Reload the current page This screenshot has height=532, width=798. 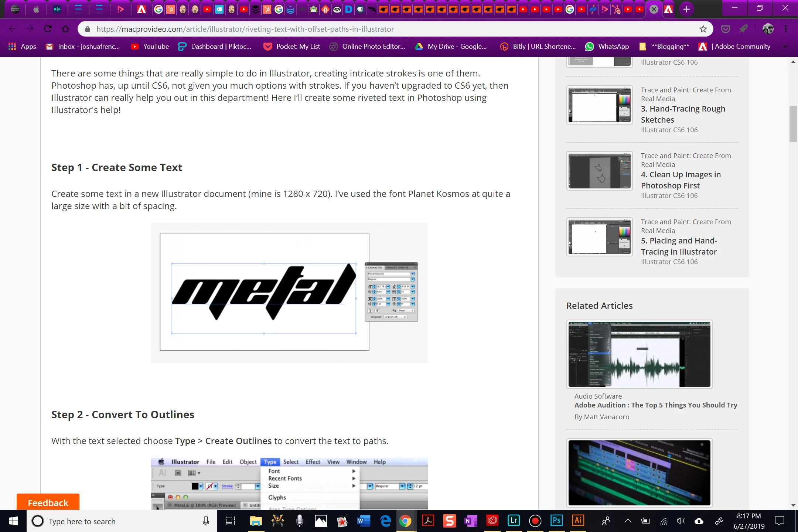pyautogui.click(x=48, y=29)
